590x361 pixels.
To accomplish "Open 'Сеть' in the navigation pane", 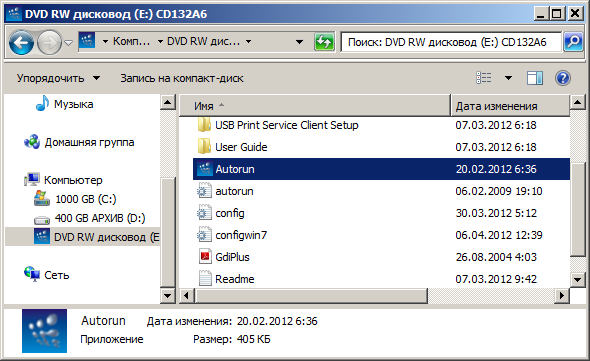I will click(56, 276).
